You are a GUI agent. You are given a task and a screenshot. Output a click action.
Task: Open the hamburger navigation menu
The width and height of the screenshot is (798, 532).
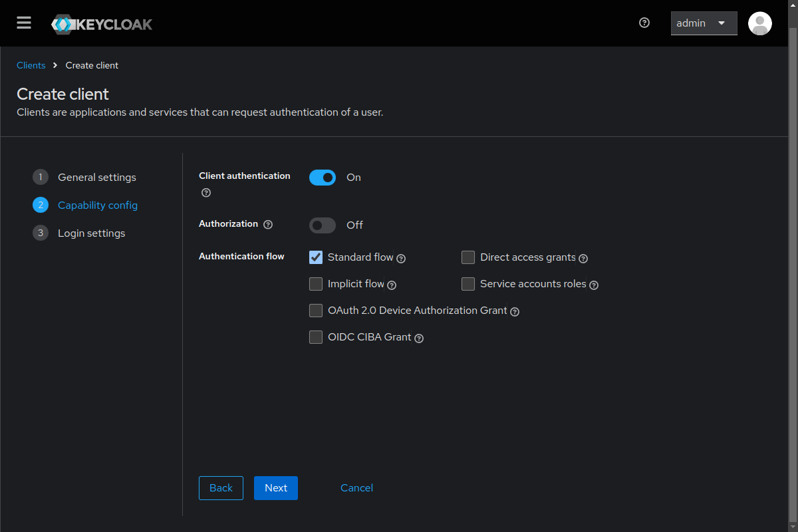pos(24,23)
